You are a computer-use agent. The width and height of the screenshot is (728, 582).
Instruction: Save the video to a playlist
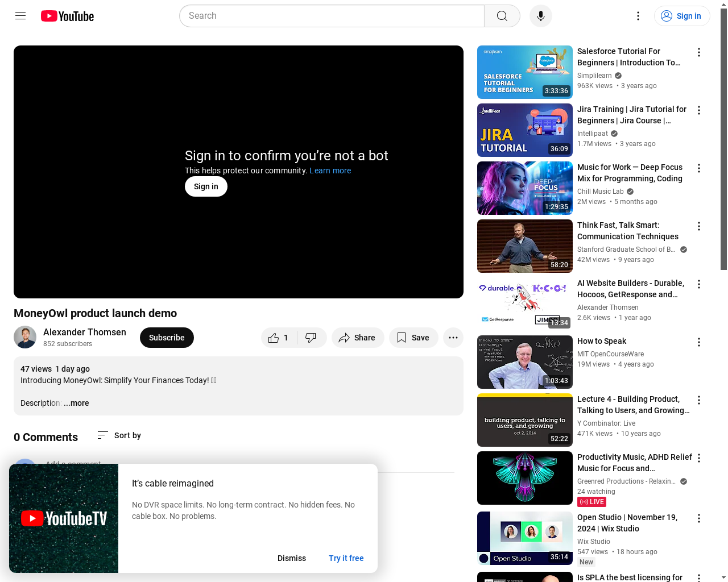(x=413, y=338)
